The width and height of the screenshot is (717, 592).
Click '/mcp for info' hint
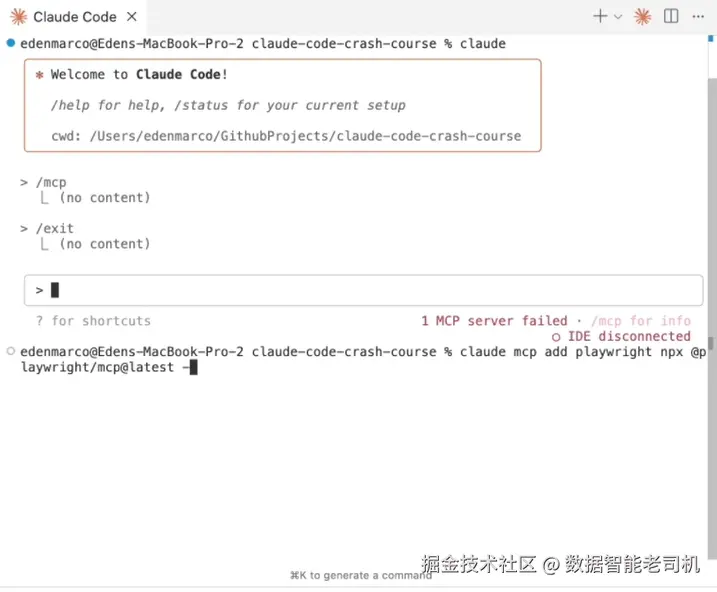[x=641, y=320]
